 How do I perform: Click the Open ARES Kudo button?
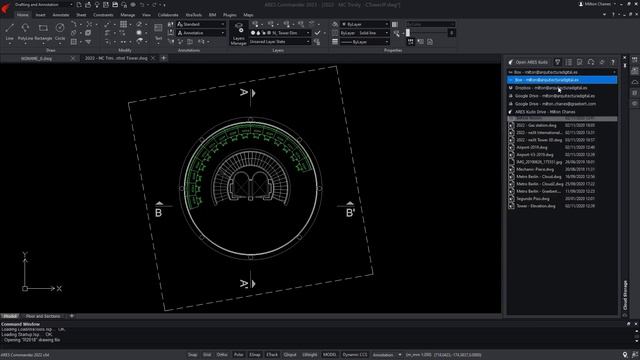(x=528, y=62)
